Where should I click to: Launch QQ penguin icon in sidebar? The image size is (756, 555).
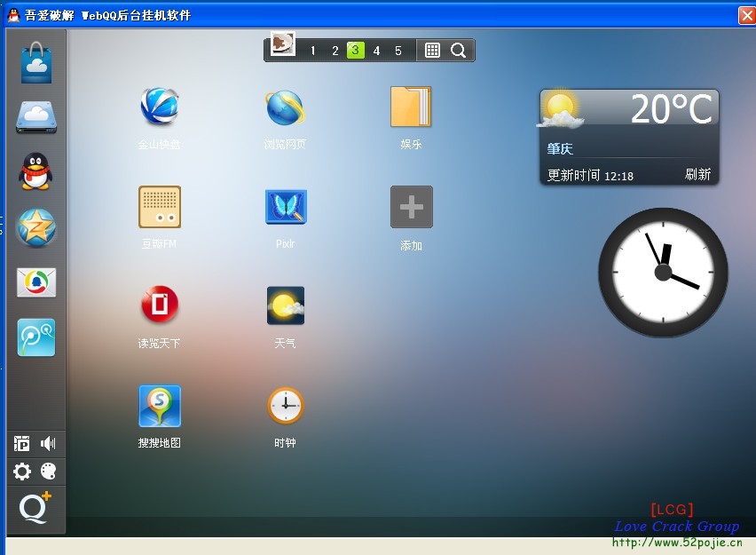[x=35, y=171]
